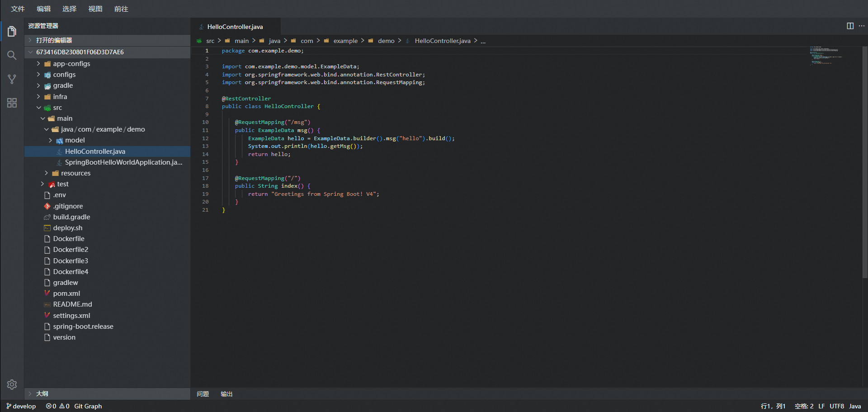Expand the model folder chevron

(51, 140)
